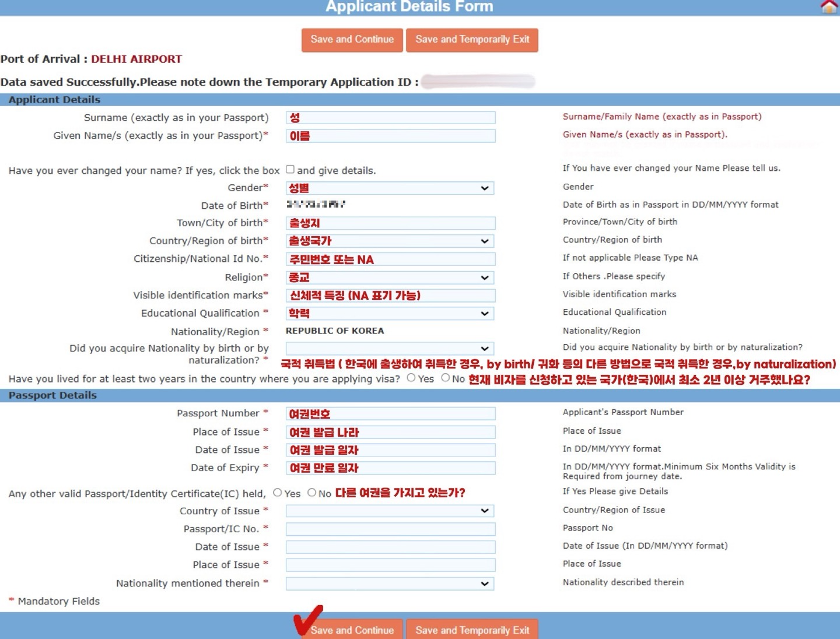This screenshot has width=840, height=639.
Task: Click the other passport Date of Issue field
Action: (x=391, y=547)
